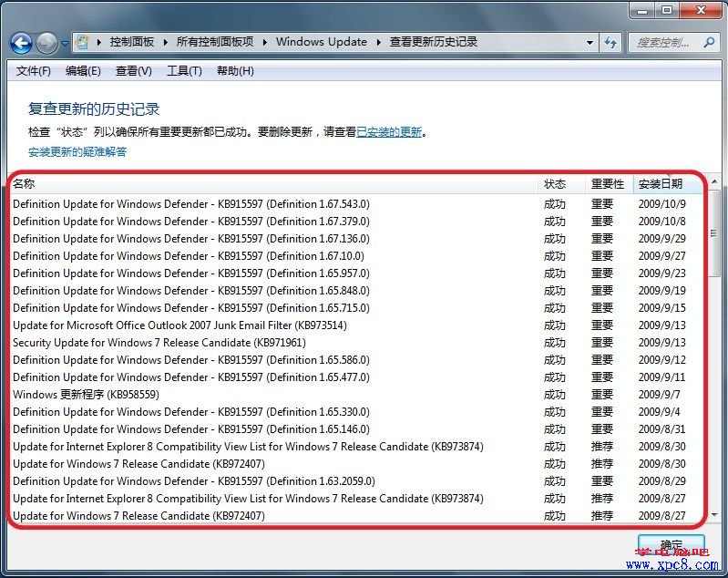
Task: Expand chevron after 控制面板 breadcrumb
Action: tap(165, 42)
